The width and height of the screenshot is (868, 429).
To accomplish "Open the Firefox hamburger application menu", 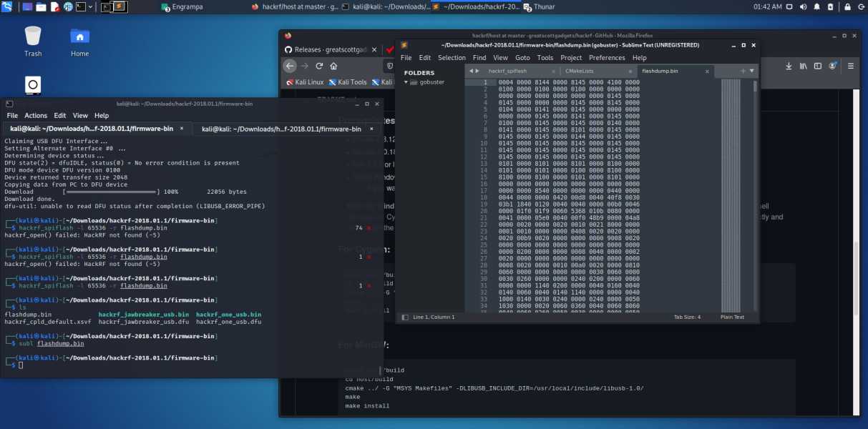I will point(850,66).
